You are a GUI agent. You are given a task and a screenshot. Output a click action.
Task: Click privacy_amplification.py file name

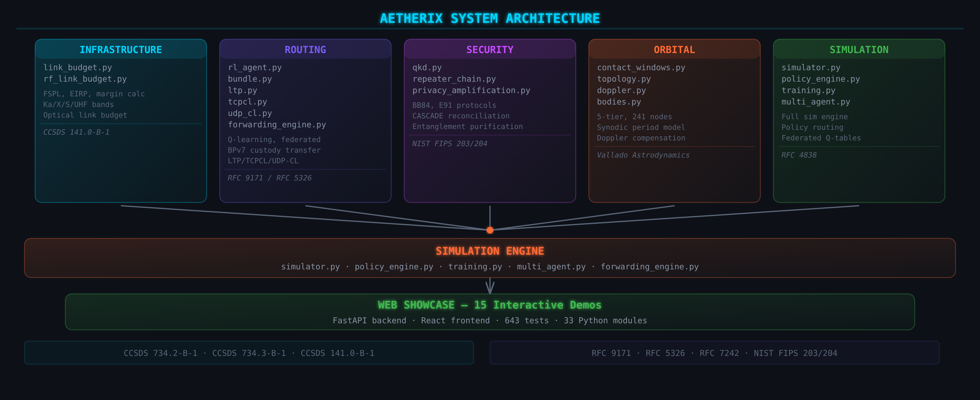[471, 91]
